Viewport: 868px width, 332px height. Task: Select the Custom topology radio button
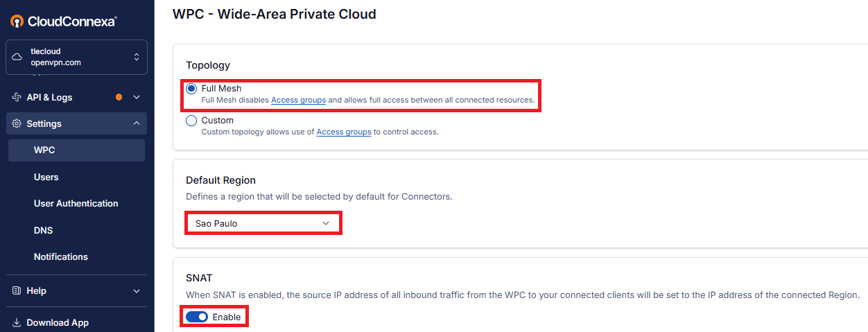(x=191, y=121)
